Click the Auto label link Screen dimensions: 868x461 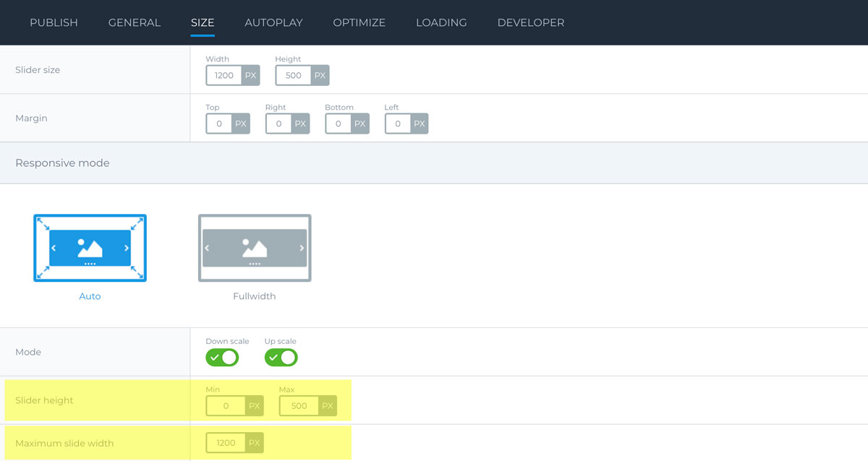90,296
